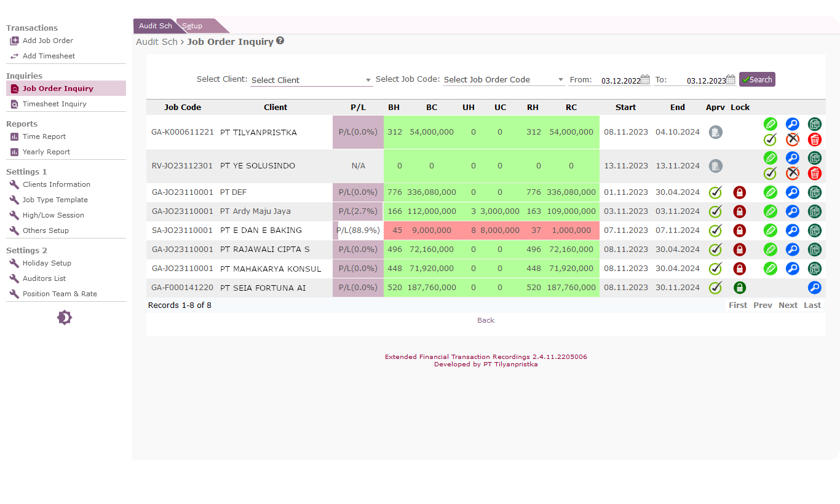Viewport: 840px width, 504px height.
Task: Click the green edit pencil for PT TILYANPRISTKA
Action: (x=771, y=124)
